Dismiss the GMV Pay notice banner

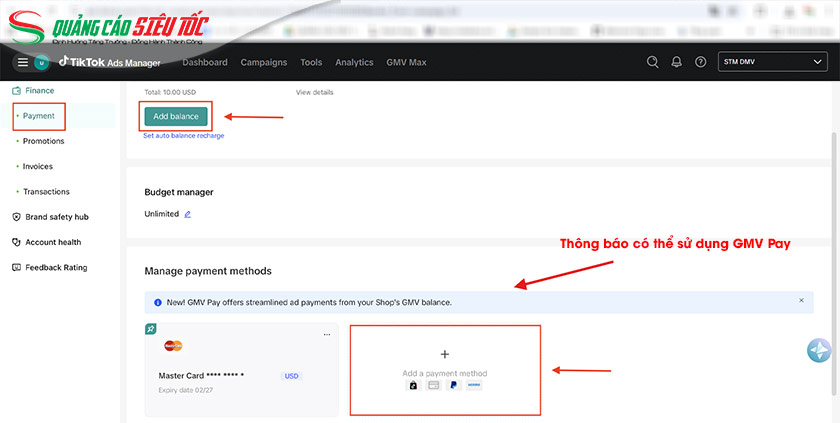pos(801,301)
